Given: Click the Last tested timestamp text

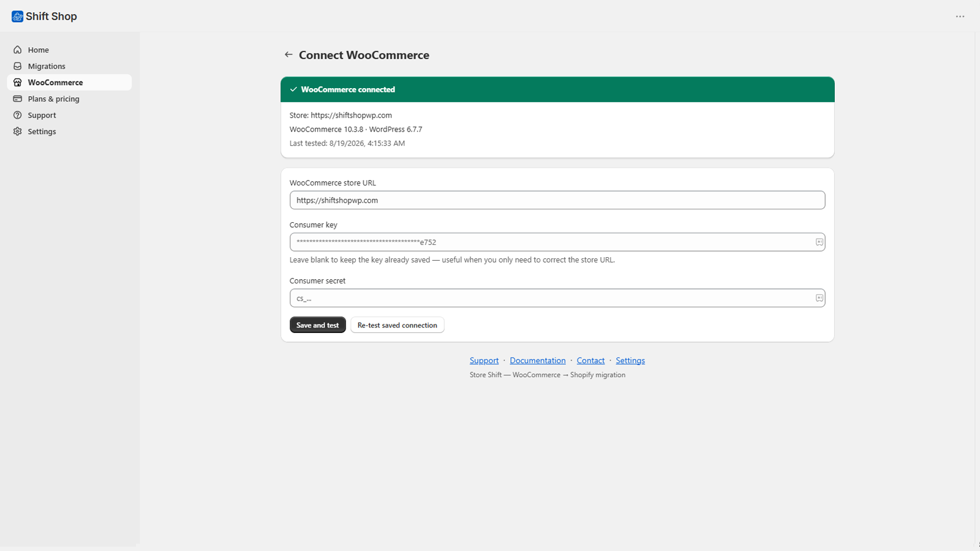Looking at the screenshot, I should pos(347,143).
